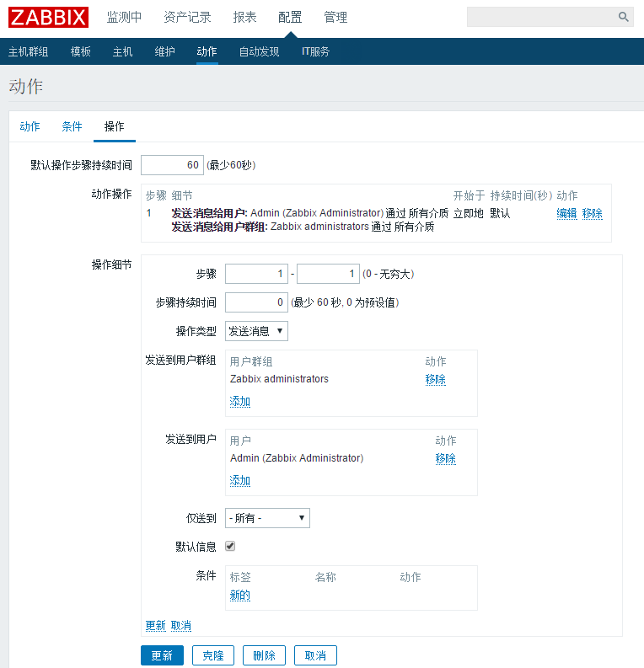Click the 名称 column header in 条件

click(x=325, y=577)
